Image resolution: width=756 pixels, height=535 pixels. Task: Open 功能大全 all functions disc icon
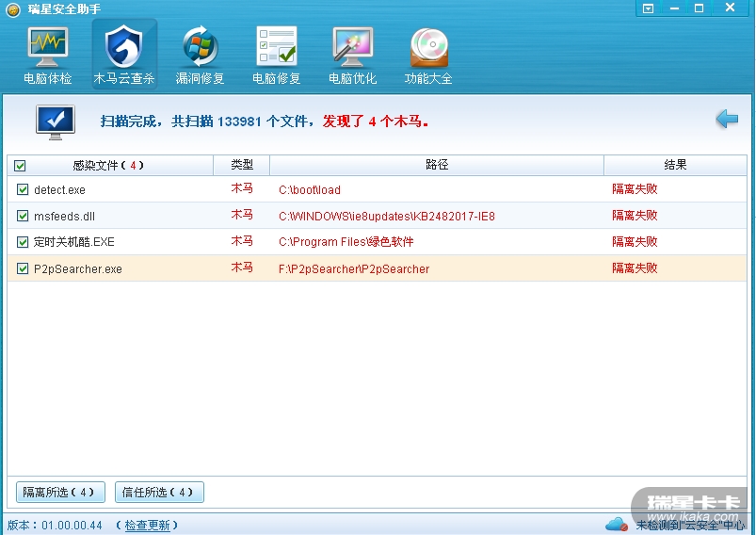tap(428, 55)
